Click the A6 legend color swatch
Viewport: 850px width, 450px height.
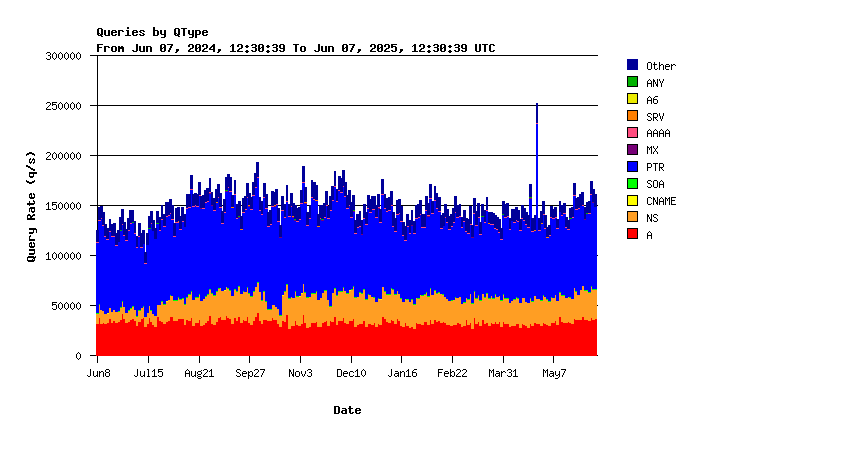(632, 99)
